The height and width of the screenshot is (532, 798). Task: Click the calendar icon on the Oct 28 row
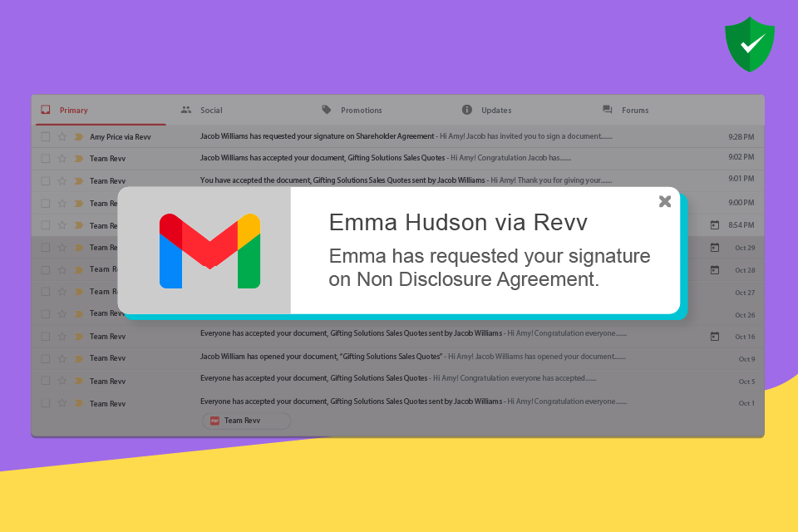click(x=715, y=270)
